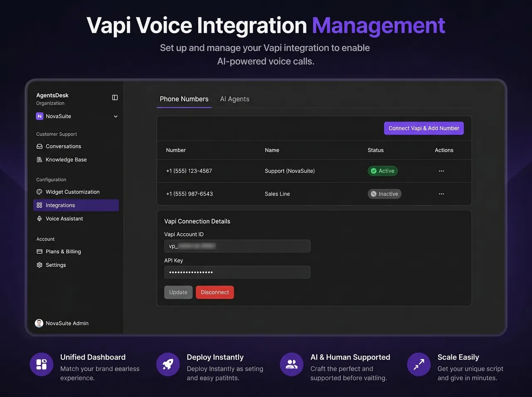Collapse the sidebar panel icon
The height and width of the screenshot is (397, 532).
pos(115,98)
